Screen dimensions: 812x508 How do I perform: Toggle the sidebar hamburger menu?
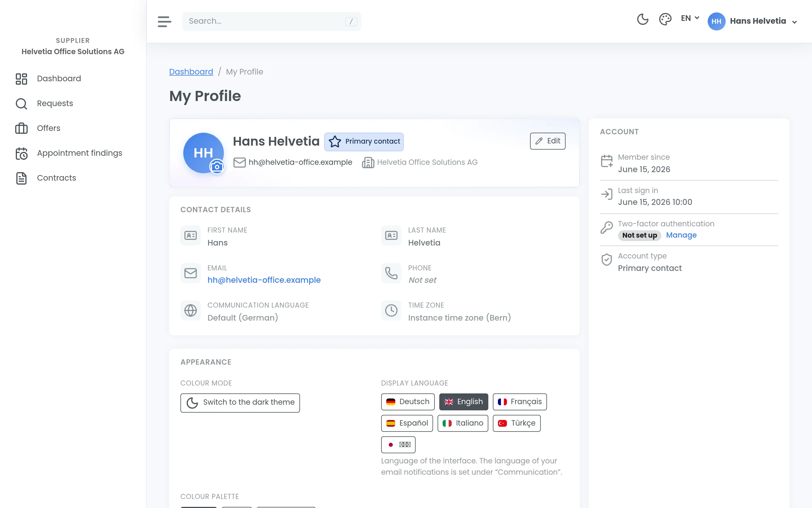tap(164, 21)
